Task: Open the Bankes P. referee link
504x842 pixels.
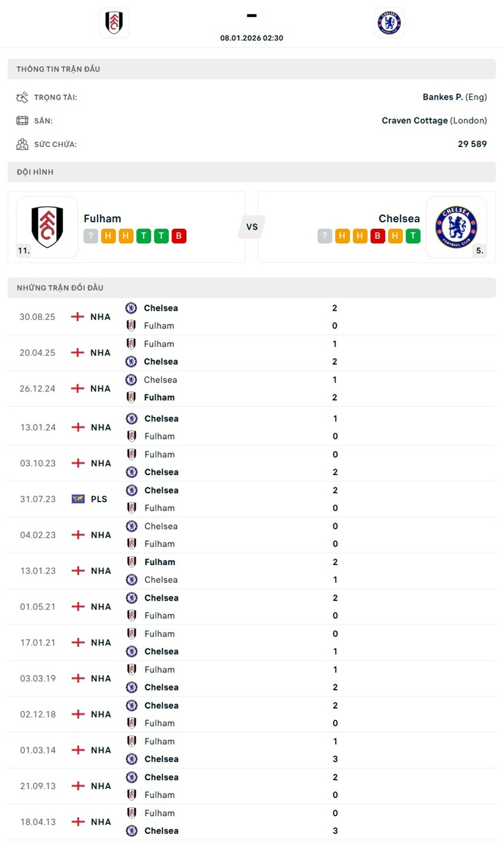Action: tap(444, 97)
